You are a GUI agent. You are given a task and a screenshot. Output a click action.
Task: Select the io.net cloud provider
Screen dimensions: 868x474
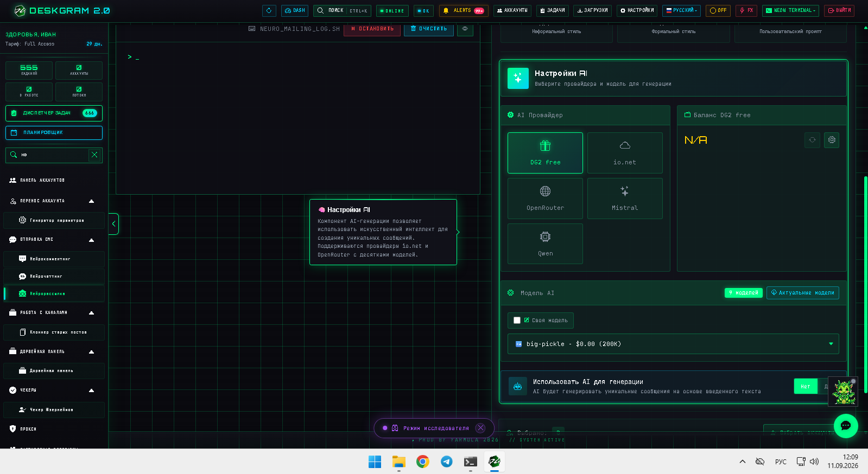[625, 153]
